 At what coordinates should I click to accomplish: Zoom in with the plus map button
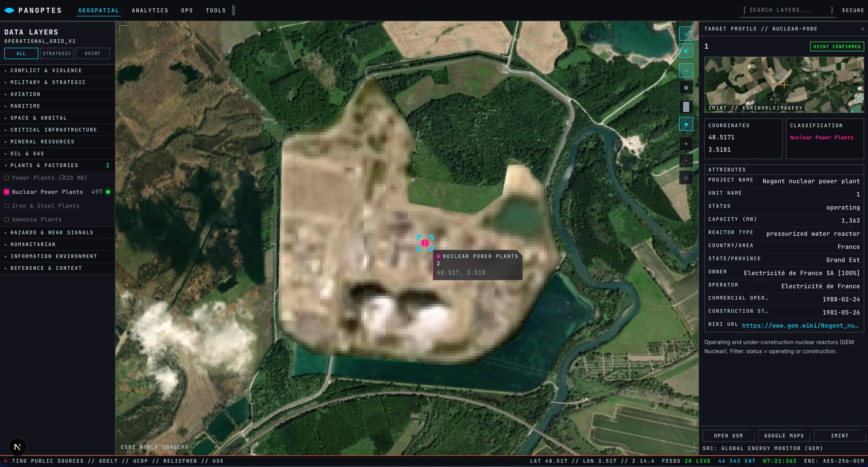pyautogui.click(x=686, y=144)
